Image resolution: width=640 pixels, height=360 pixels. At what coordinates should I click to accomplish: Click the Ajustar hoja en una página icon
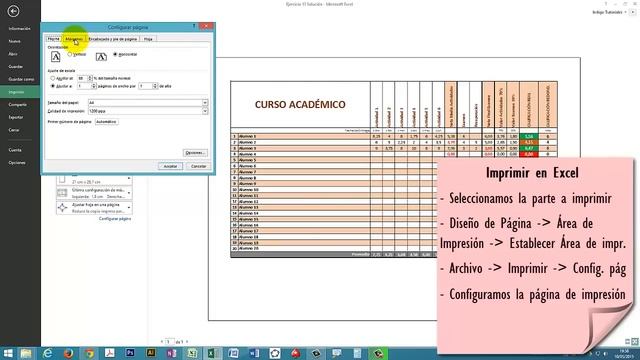coord(62,208)
